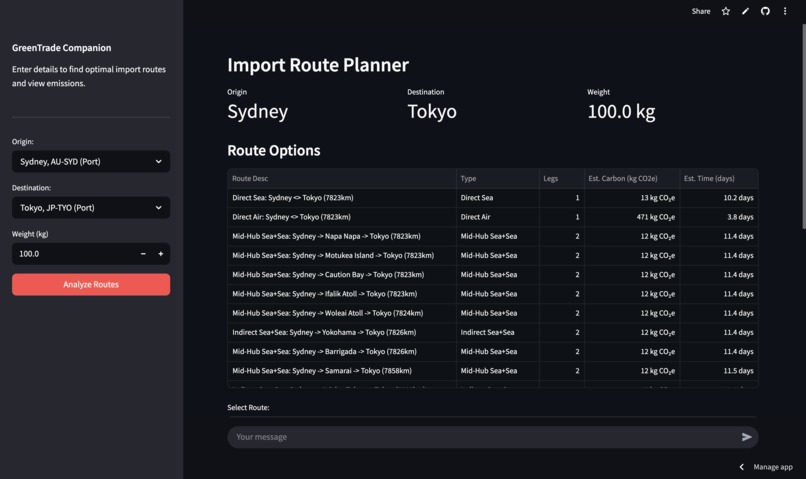Click the 3.8 days time cell
Image resolution: width=806 pixels, height=479 pixels.
[719, 217]
